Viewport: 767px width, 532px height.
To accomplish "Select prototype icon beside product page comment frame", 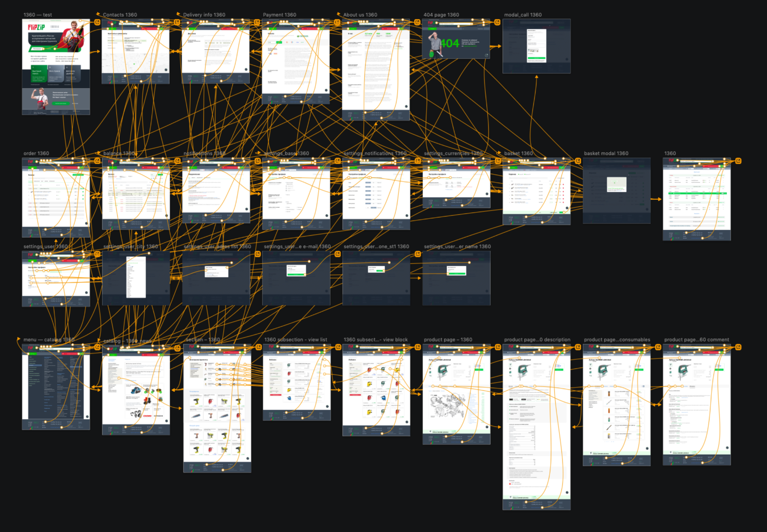I will click(x=738, y=347).
